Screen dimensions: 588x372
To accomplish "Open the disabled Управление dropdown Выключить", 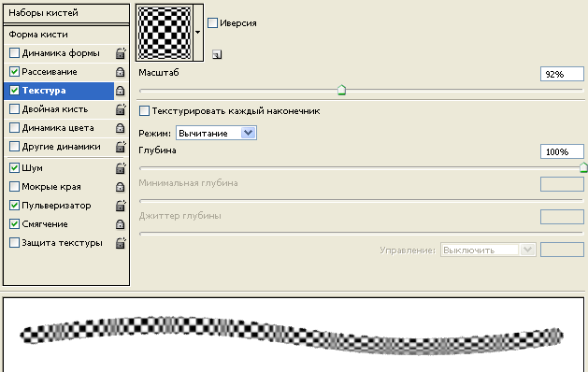I will click(488, 250).
